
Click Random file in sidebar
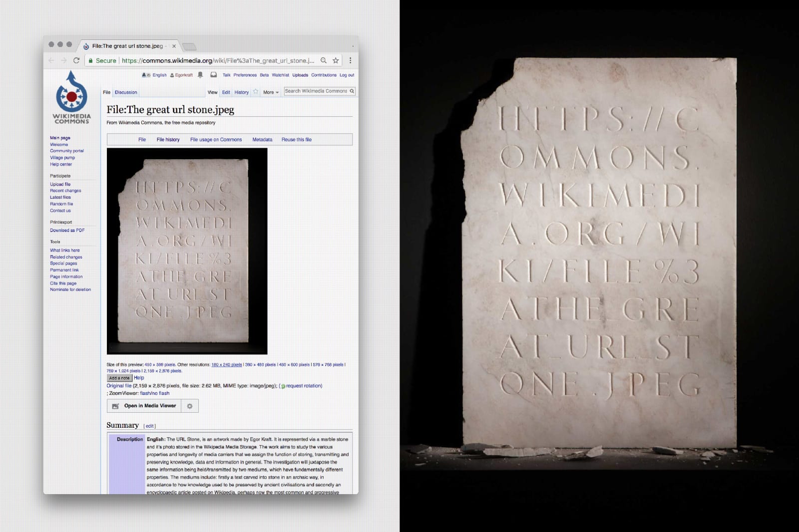pos(61,204)
